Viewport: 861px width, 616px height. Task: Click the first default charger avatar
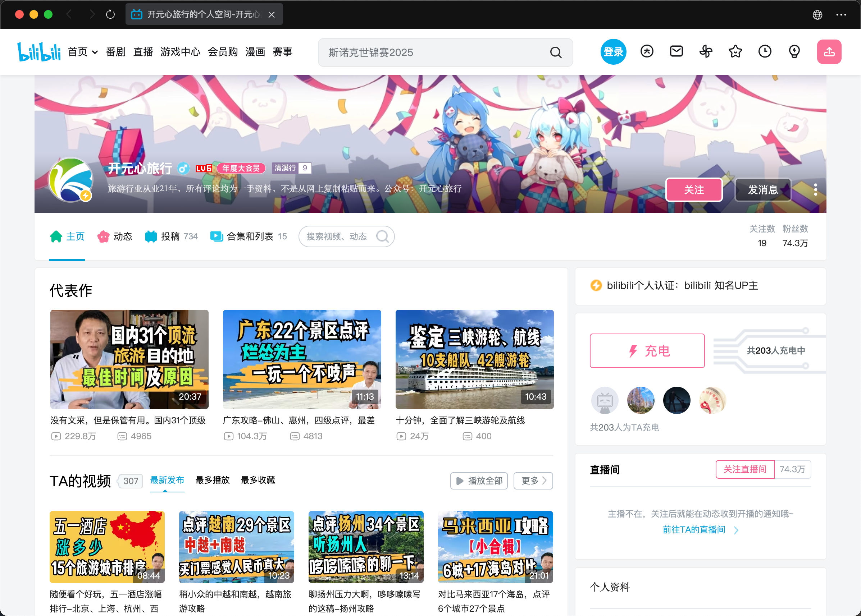[605, 401]
